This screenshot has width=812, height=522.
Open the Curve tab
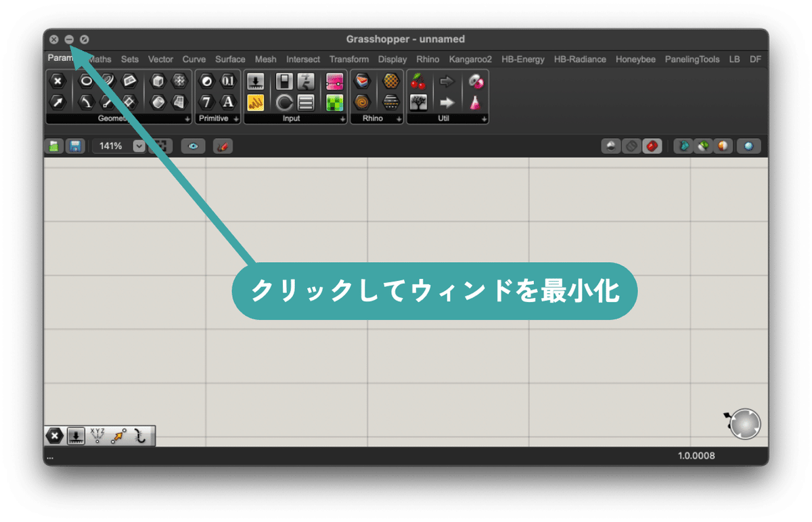click(194, 59)
